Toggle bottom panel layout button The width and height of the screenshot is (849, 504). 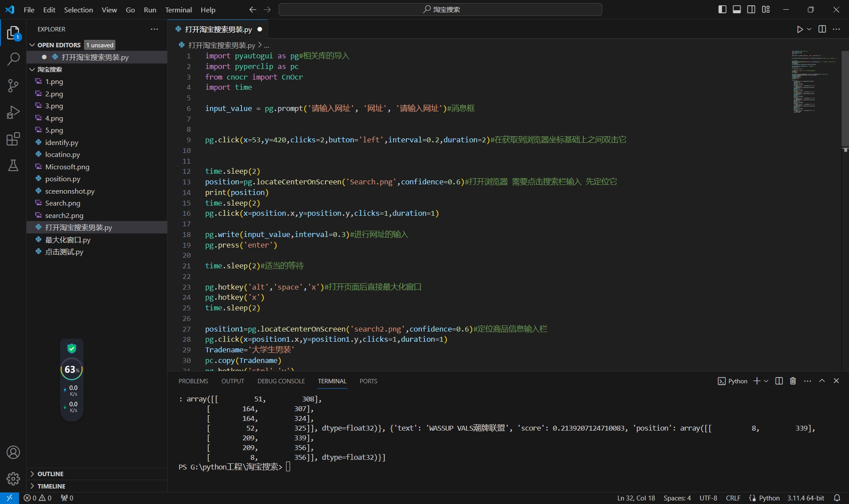pos(737,9)
